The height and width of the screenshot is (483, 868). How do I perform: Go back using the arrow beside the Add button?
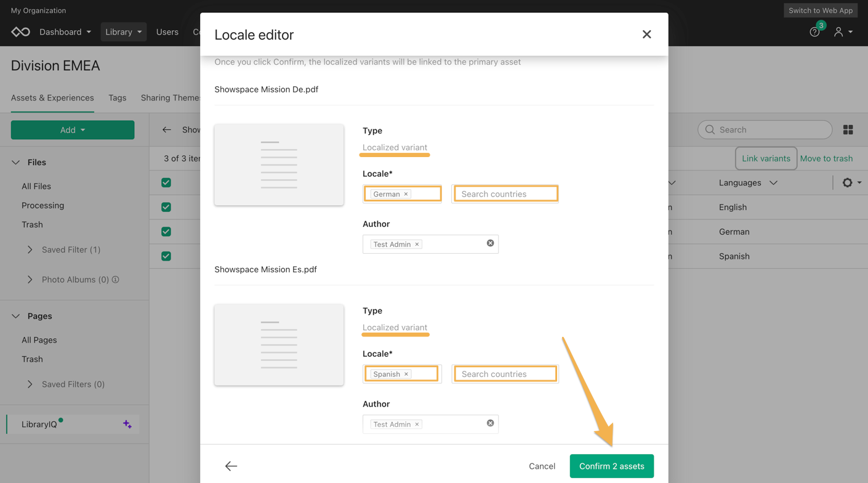pos(167,130)
